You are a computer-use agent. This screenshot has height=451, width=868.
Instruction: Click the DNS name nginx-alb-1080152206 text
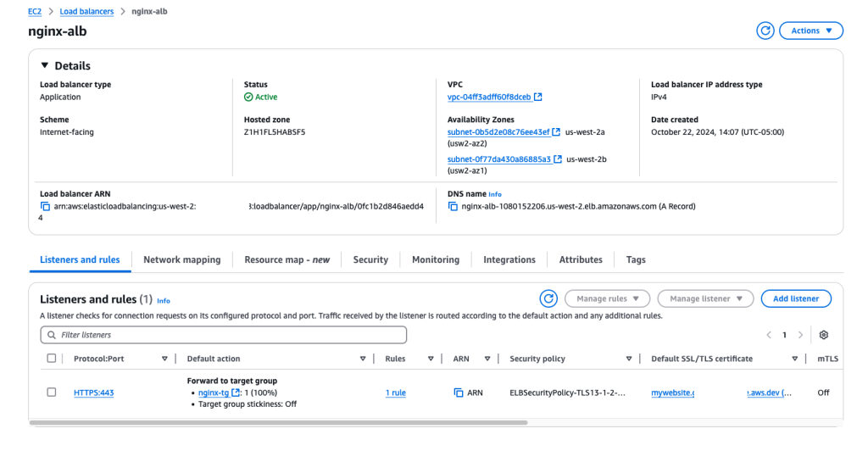coord(578,206)
